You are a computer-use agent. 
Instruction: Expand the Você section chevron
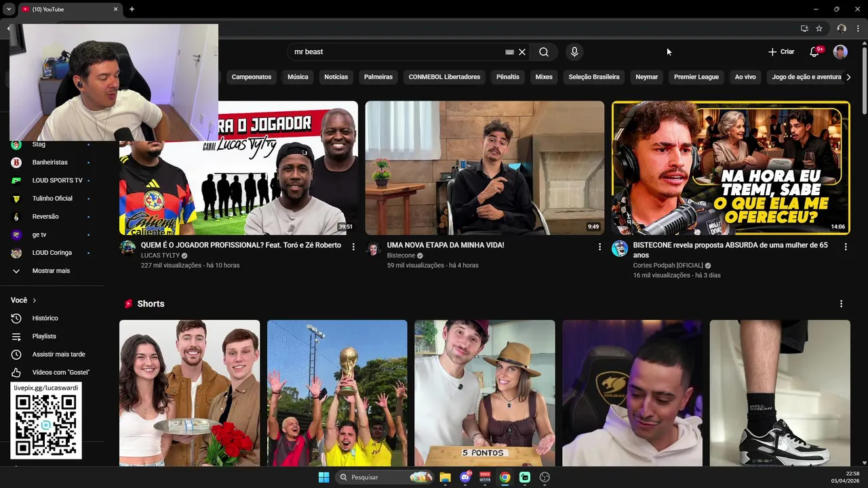coord(34,300)
